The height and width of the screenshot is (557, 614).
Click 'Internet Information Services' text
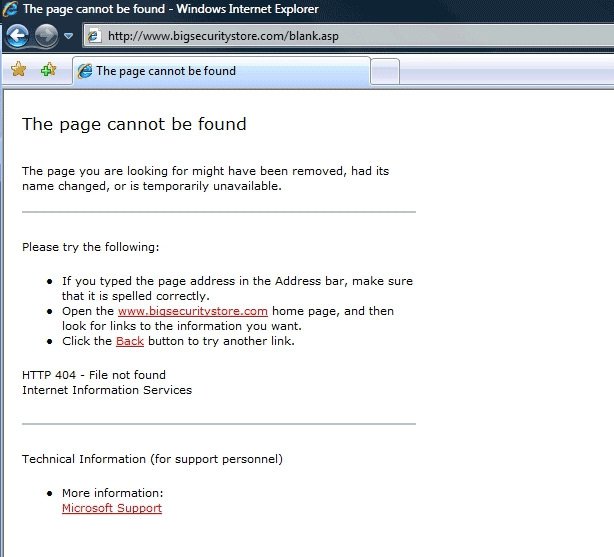(x=107, y=390)
